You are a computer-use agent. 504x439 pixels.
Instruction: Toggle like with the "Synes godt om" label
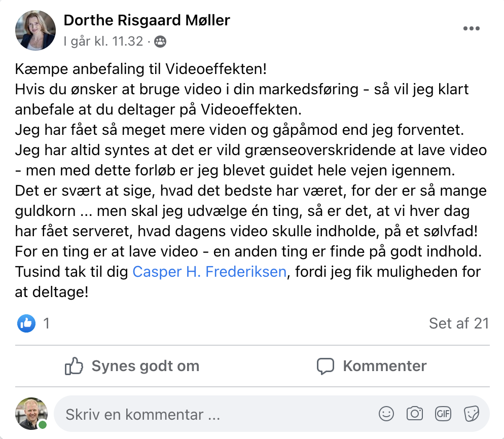(145, 366)
